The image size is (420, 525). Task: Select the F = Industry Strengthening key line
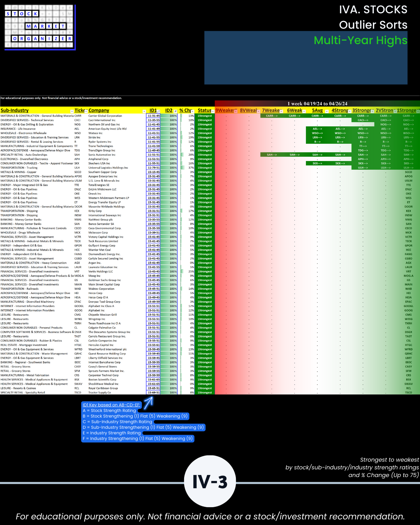point(138,439)
